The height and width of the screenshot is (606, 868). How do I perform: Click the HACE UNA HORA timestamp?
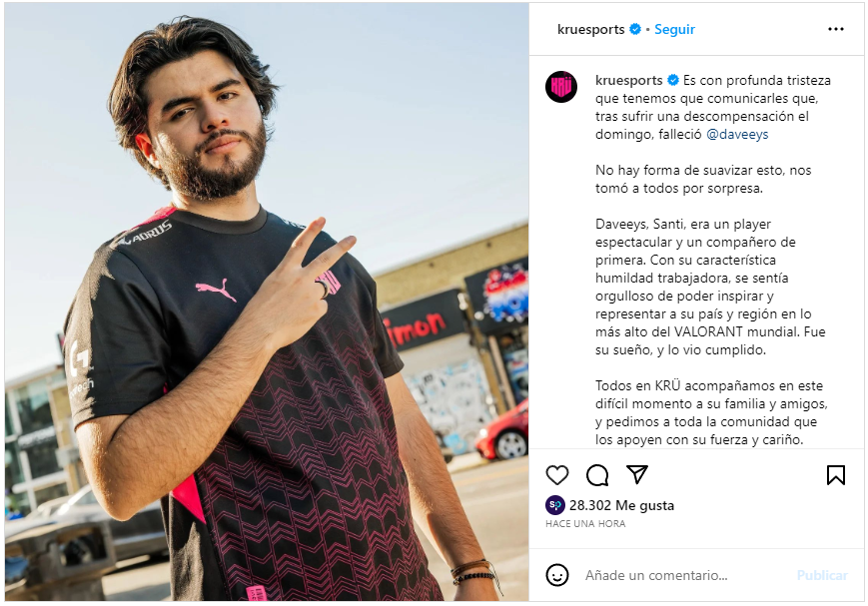pos(585,523)
